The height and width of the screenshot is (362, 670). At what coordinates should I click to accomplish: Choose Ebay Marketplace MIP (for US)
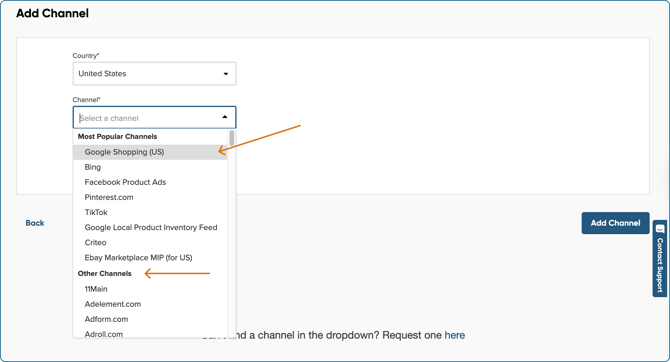click(x=150, y=258)
